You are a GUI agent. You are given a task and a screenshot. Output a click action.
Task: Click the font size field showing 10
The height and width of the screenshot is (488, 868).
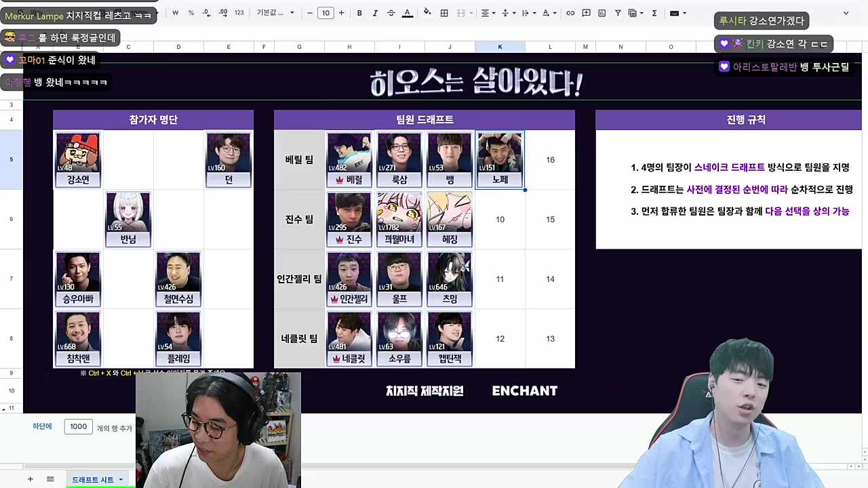pos(325,13)
